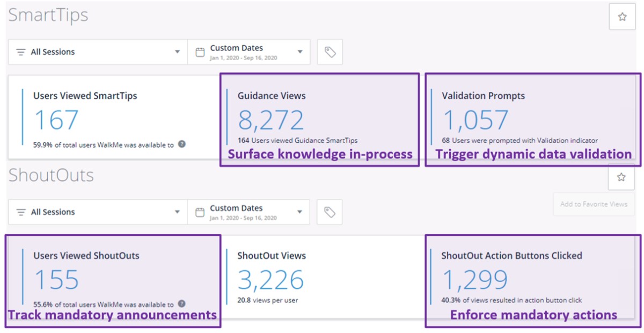The height and width of the screenshot is (333, 644).
Task: Click '59.9% of total users' text
Action: tap(104, 144)
